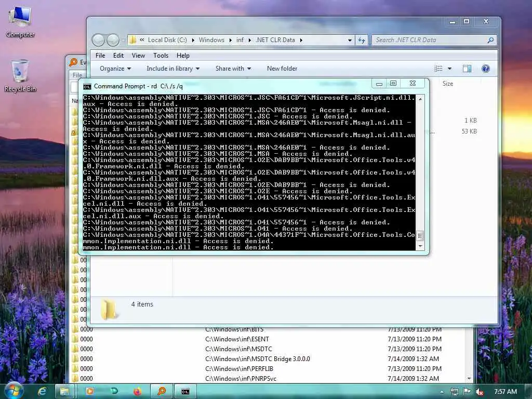The height and width of the screenshot is (399, 532).
Task: Launch Firefox from the taskbar
Action: pos(137,392)
